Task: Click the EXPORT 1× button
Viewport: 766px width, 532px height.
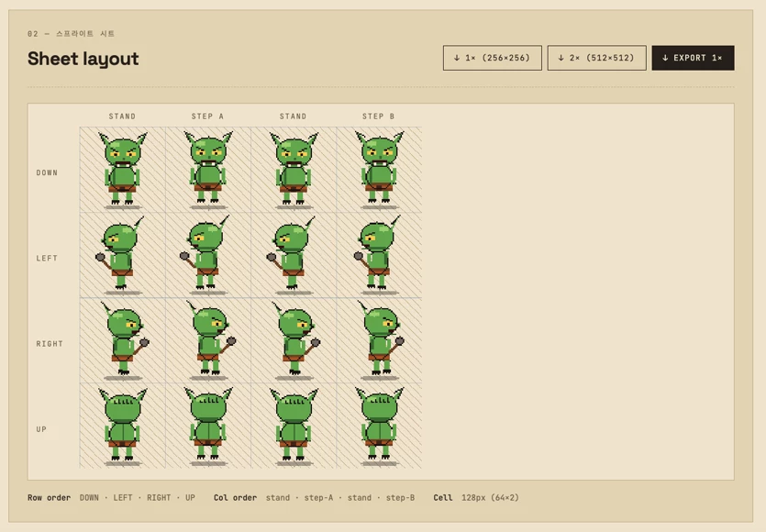Action: pyautogui.click(x=693, y=58)
